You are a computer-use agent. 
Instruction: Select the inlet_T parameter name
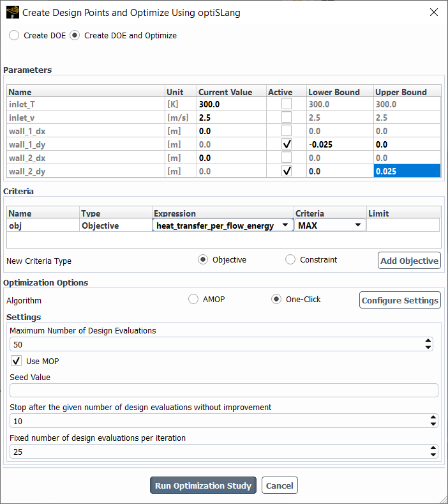coord(86,104)
